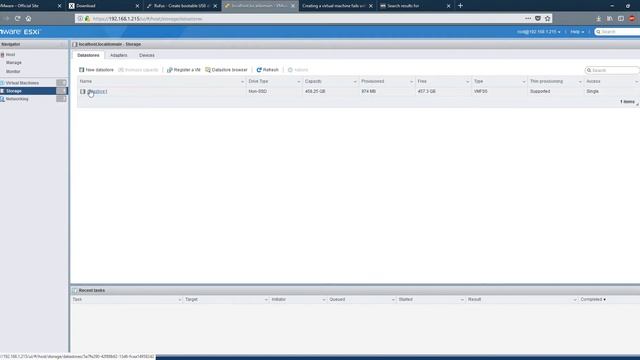Open the root user account dropdown
This screenshot has width=640, height=360.
538,32
